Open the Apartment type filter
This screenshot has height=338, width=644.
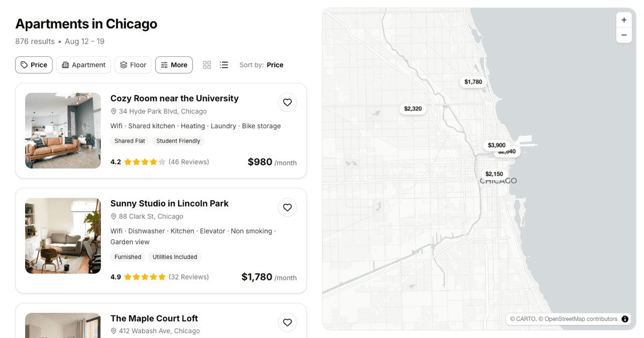coord(83,65)
